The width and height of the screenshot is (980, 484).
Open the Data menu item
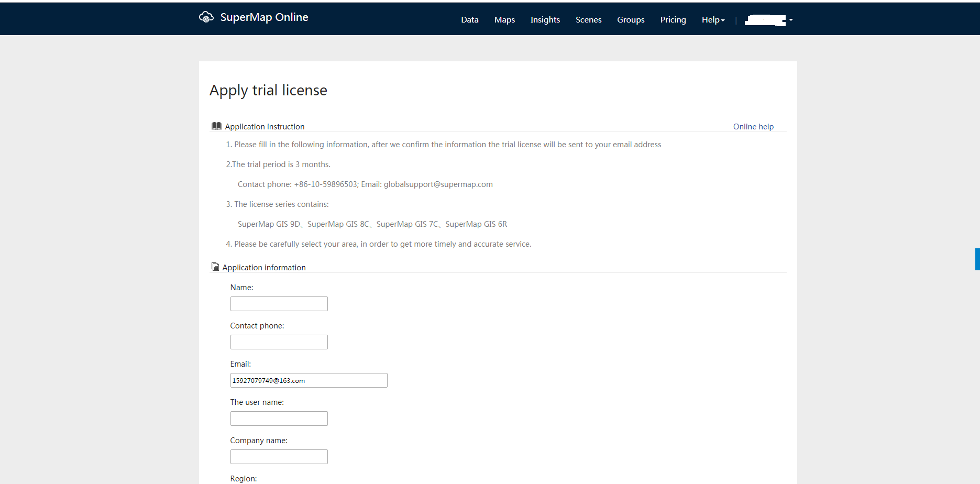470,20
